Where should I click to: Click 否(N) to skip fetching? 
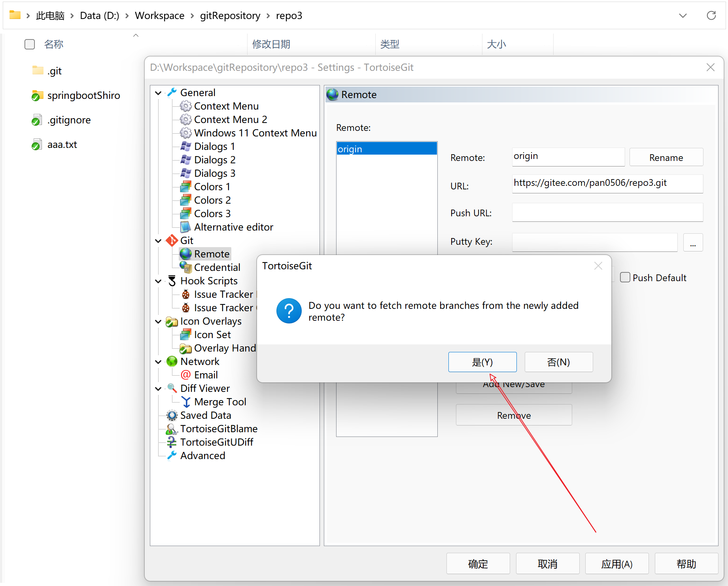pyautogui.click(x=558, y=362)
